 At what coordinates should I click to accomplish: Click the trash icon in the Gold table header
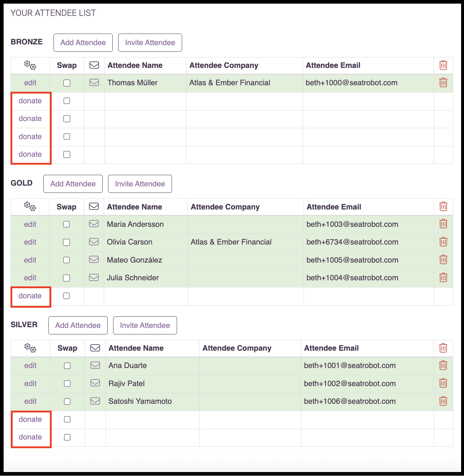click(x=443, y=207)
